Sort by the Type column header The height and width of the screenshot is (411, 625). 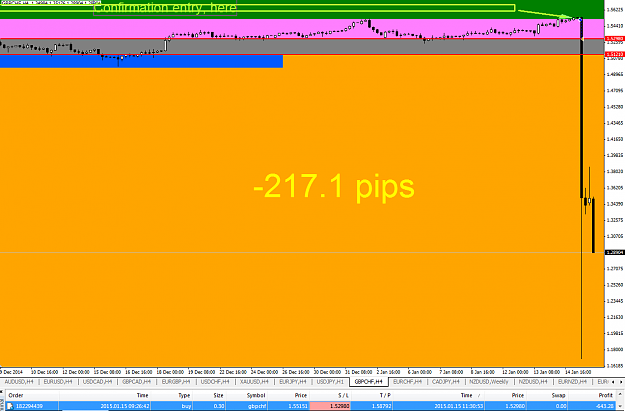[184, 395]
